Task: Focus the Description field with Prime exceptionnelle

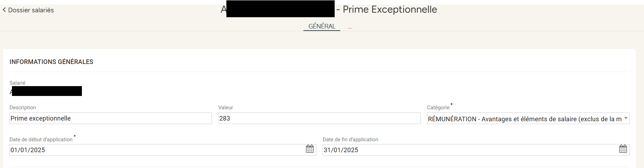Action: point(111,118)
